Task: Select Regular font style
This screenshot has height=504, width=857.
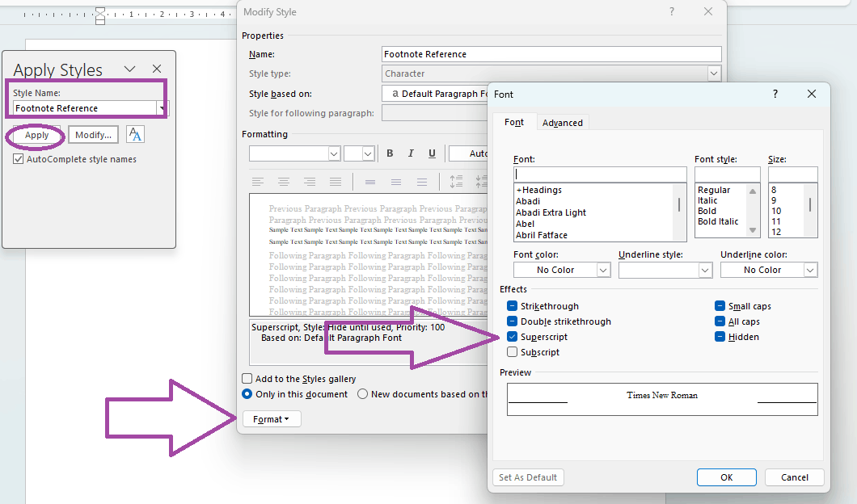Action: 713,190
